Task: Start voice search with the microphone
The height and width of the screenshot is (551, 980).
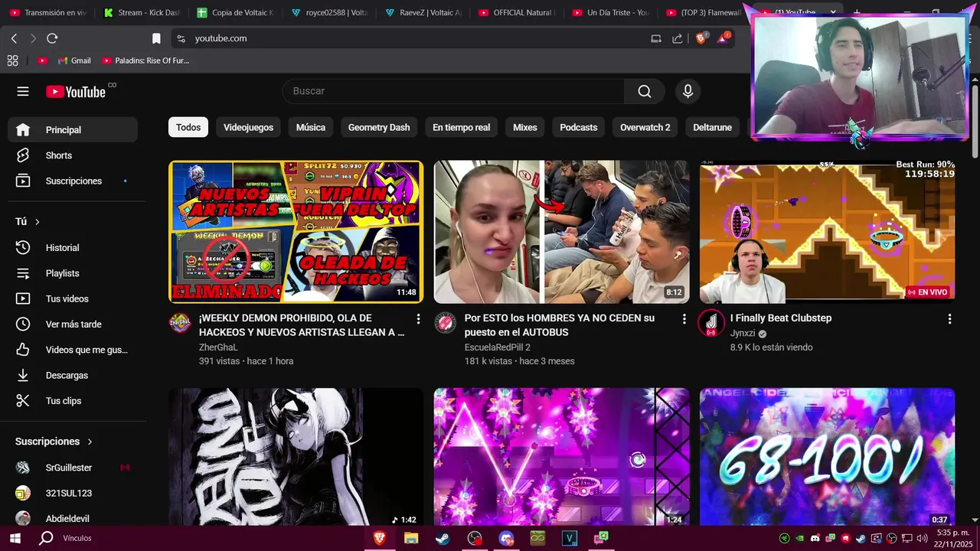Action: 688,91
